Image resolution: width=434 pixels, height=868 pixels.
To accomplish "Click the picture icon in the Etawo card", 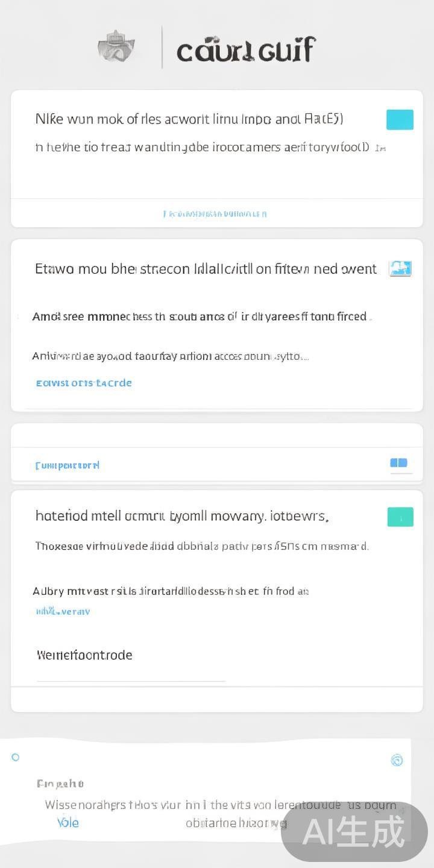I will point(400,268).
